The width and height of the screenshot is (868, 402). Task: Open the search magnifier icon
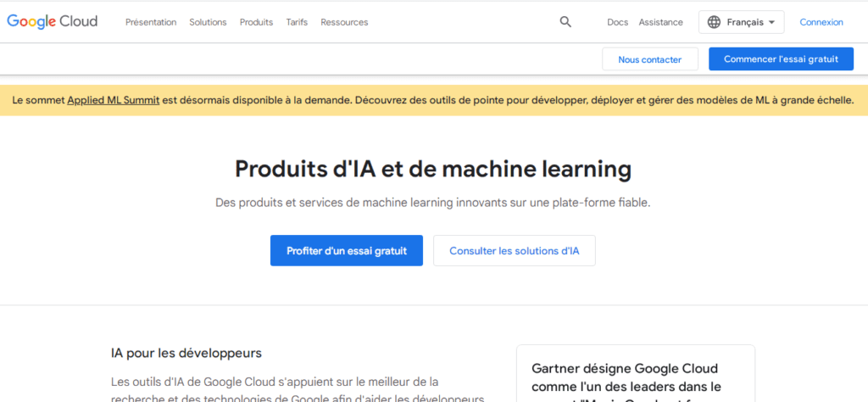click(565, 22)
